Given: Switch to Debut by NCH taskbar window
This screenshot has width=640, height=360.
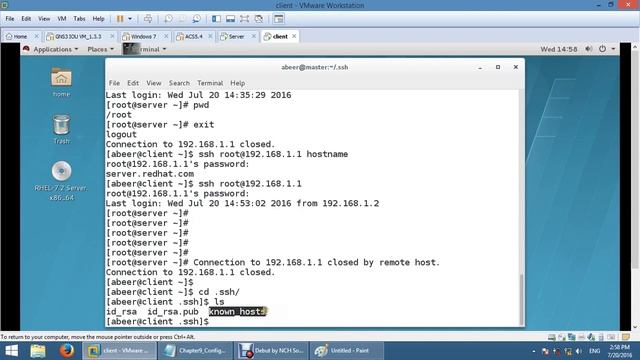Looking at the screenshot, I should tap(271, 351).
